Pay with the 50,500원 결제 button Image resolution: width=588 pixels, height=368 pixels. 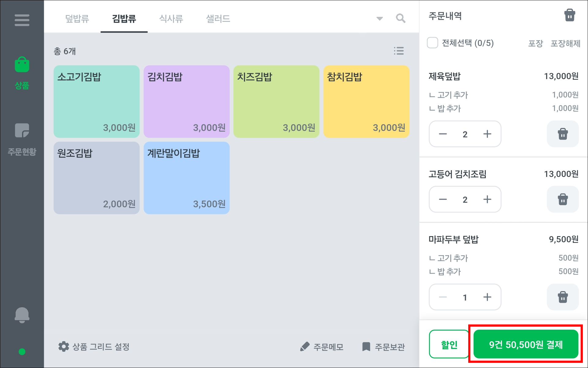click(526, 345)
